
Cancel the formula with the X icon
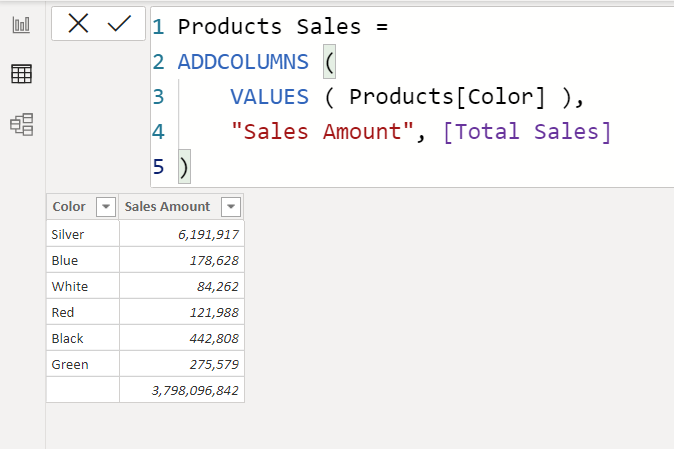[x=78, y=23]
